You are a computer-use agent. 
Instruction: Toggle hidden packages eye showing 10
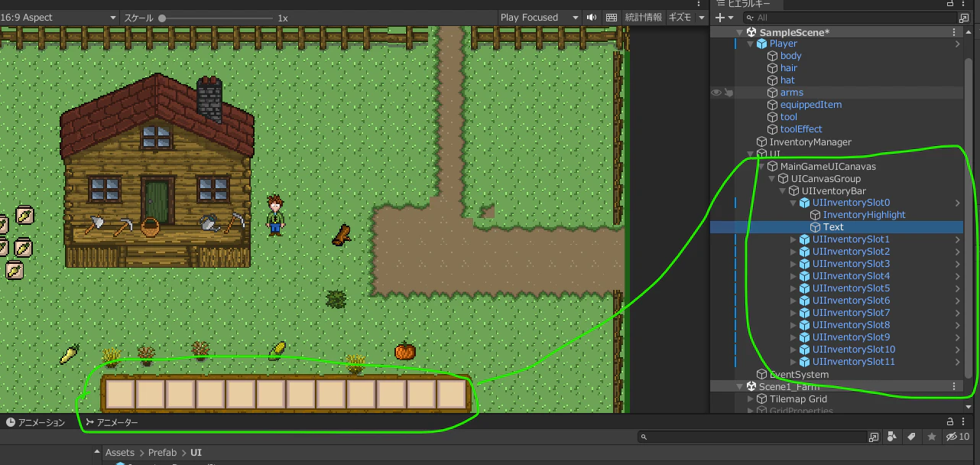pos(958,437)
